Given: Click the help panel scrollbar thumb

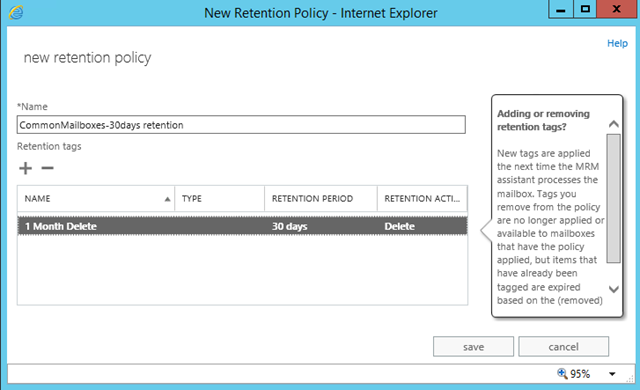Looking at the screenshot, I should [613, 198].
